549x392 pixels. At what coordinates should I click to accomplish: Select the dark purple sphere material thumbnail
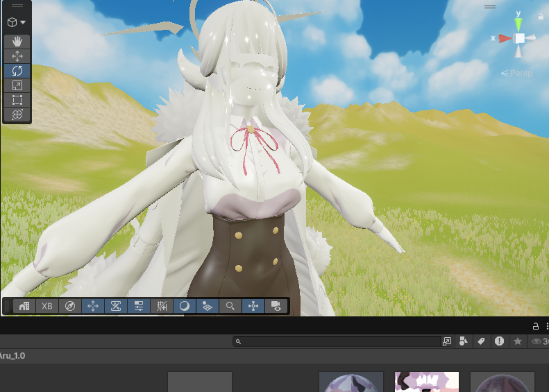pyautogui.click(x=502, y=382)
